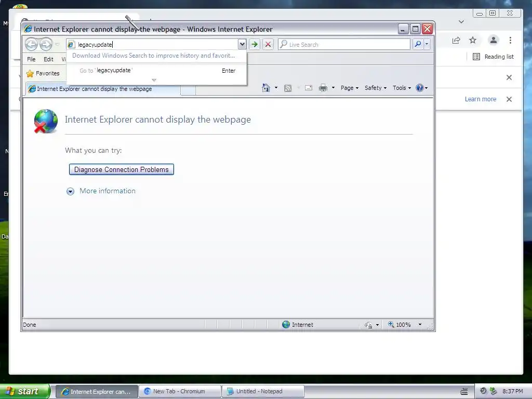Open the File menu
This screenshot has height=399, width=532.
point(31,59)
